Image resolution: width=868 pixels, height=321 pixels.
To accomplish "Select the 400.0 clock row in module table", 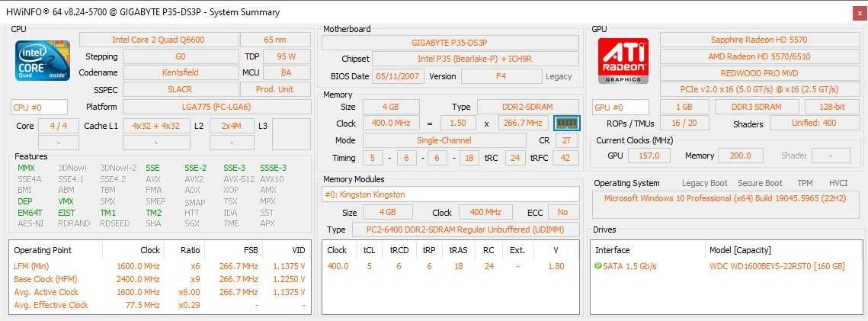I will coord(450,266).
